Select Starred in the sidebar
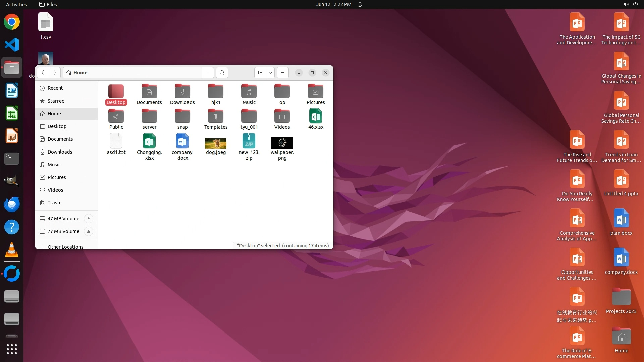This screenshot has width=644, height=362. pos(56,101)
